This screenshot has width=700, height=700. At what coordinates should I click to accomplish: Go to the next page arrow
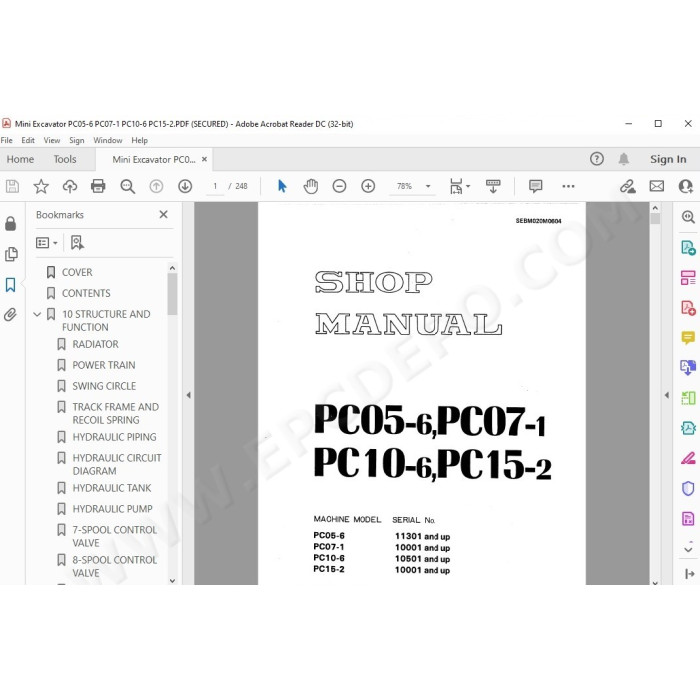click(185, 186)
